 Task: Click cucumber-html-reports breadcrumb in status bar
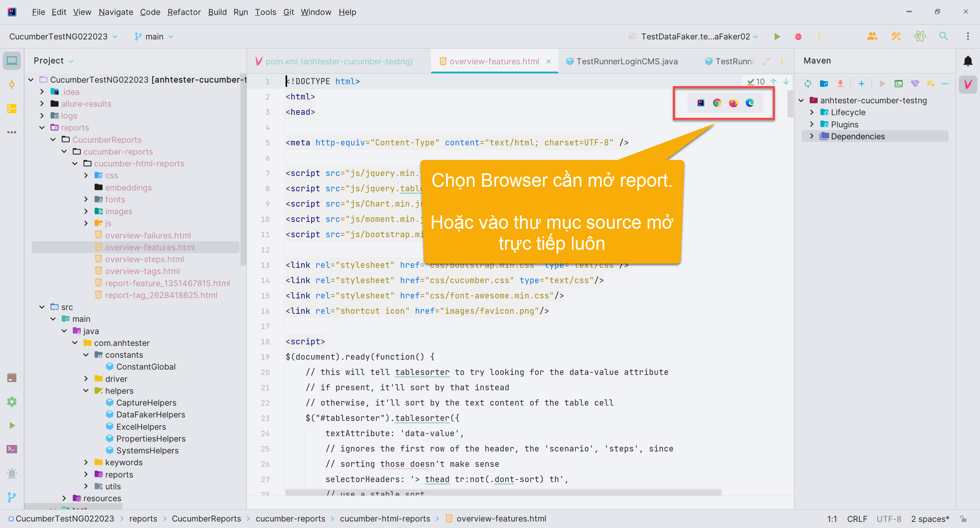(385, 519)
